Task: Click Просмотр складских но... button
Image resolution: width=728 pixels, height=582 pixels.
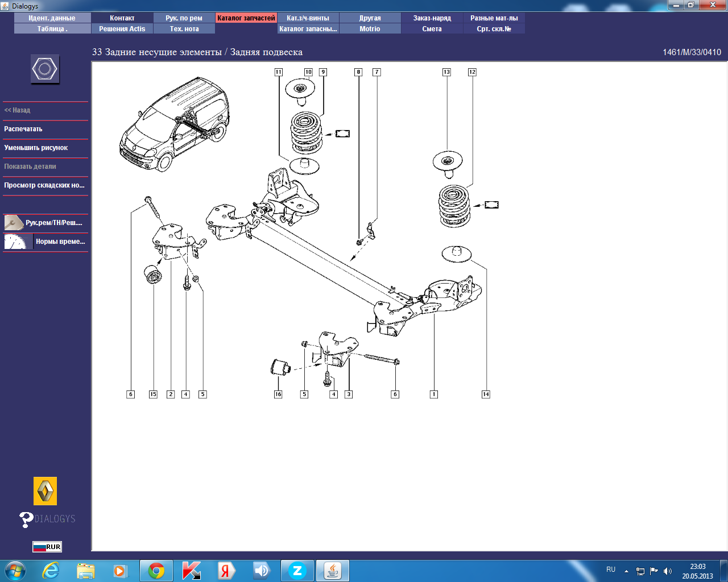Action: coord(45,185)
